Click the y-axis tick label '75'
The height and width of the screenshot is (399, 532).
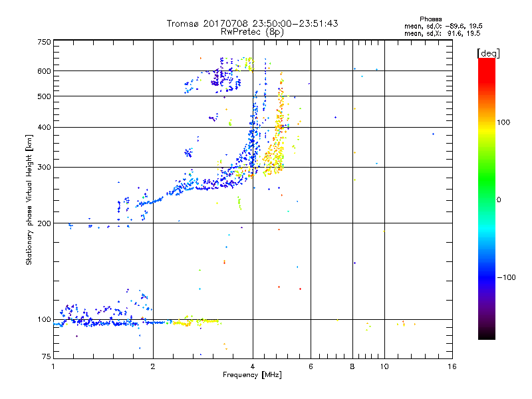pyautogui.click(x=46, y=356)
